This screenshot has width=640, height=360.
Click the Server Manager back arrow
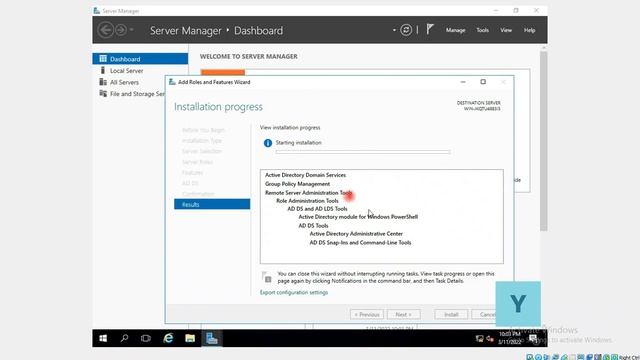click(106, 30)
